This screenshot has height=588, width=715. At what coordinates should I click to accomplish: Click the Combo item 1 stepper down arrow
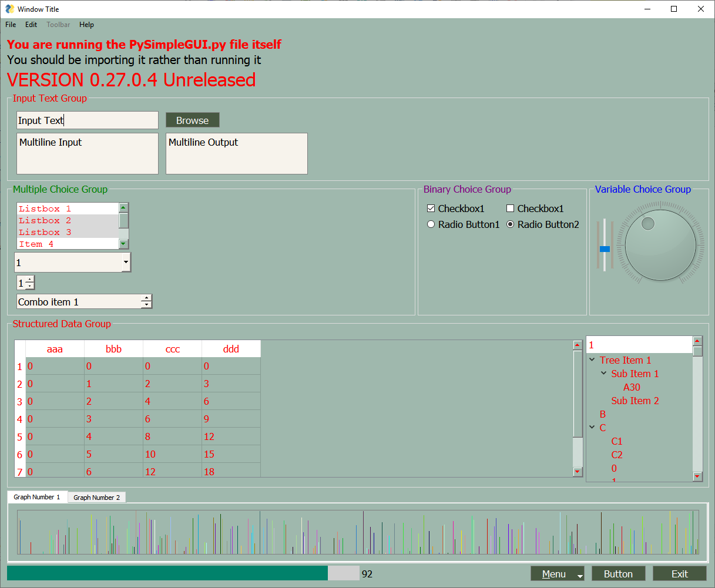(x=146, y=305)
